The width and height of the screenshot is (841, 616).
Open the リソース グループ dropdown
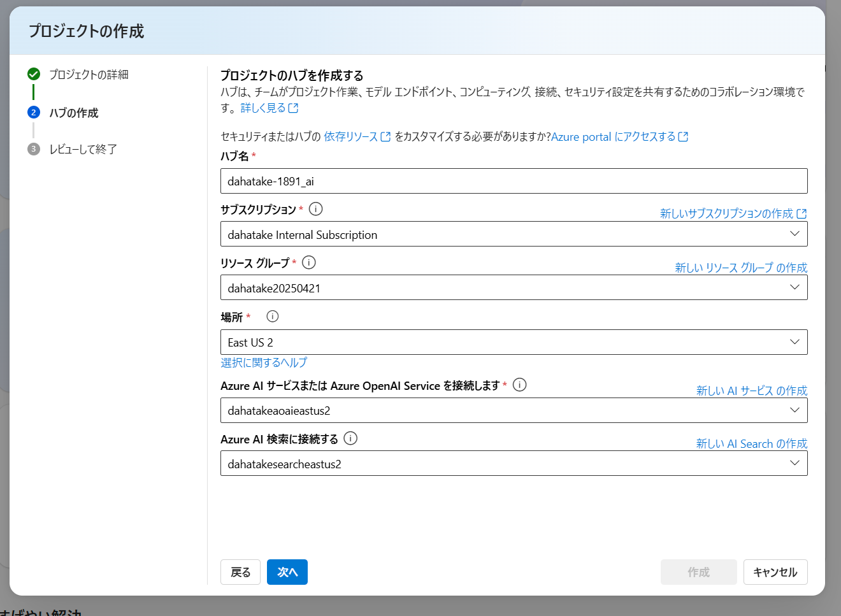coord(514,288)
